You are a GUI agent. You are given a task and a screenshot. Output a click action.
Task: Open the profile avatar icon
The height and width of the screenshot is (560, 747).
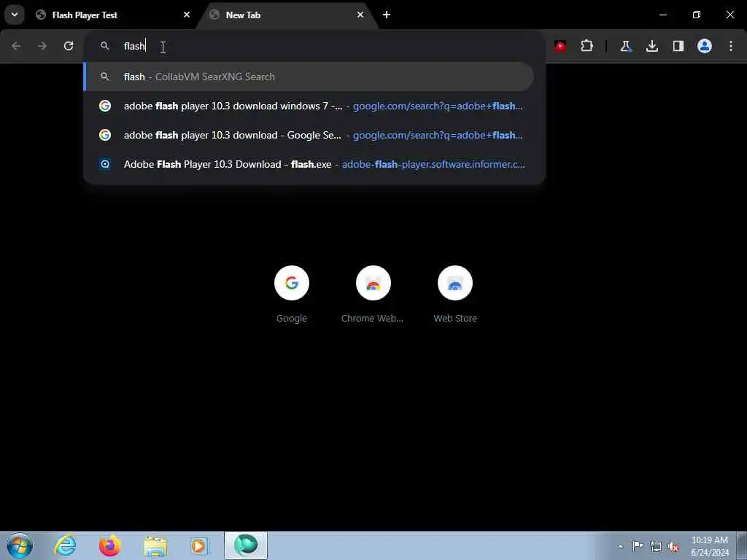[705, 46]
